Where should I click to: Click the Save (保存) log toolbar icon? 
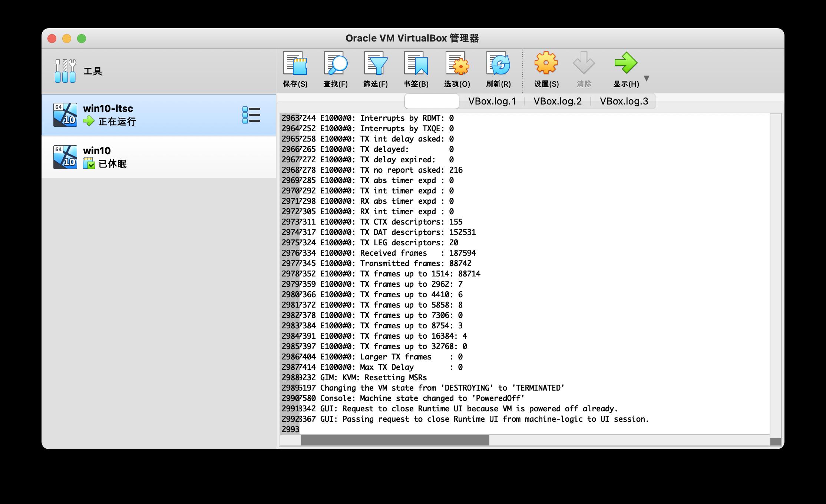click(x=295, y=63)
